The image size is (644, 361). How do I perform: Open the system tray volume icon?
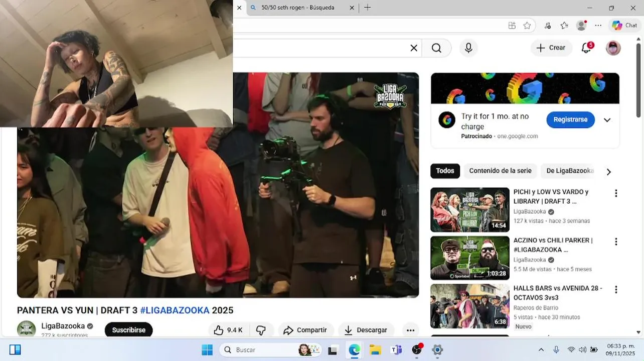pyautogui.click(x=582, y=350)
